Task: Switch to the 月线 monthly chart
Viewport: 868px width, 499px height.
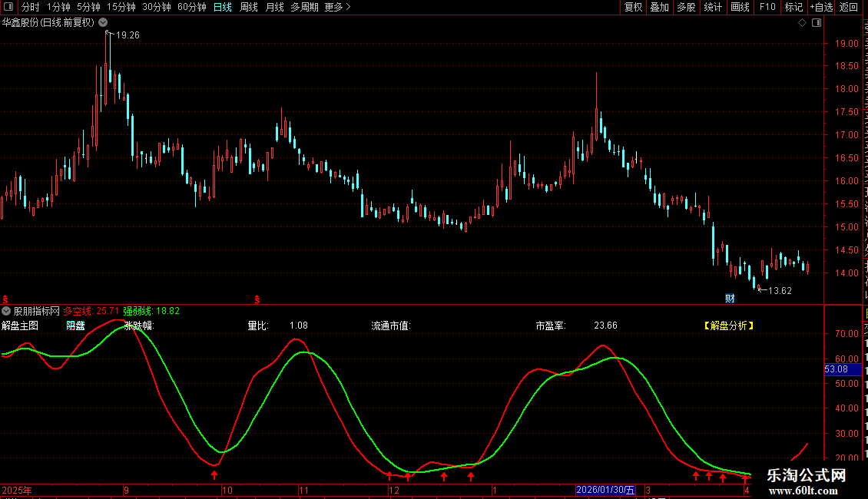Action: (274, 7)
